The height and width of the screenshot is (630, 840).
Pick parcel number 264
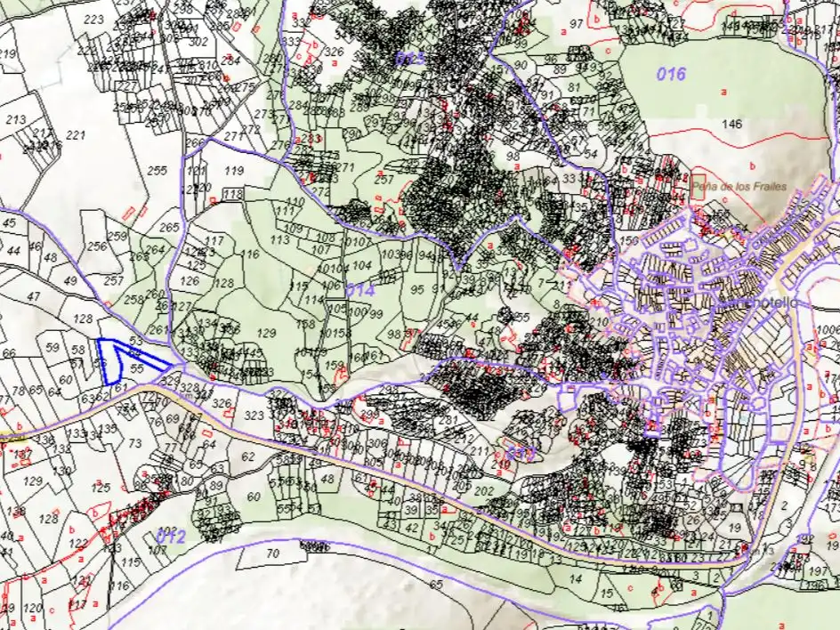(156, 250)
